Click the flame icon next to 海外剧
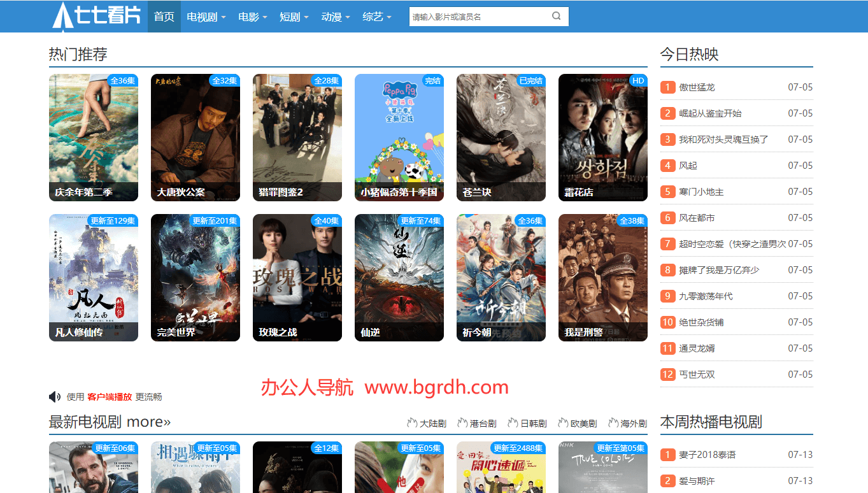Viewport: 868px width, 493px height. tap(613, 423)
